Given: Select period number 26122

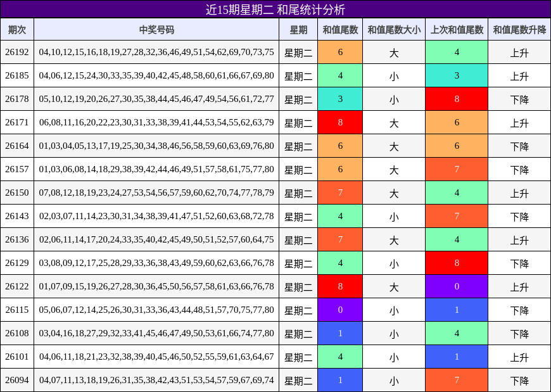Looking at the screenshot, I should click(x=17, y=286).
